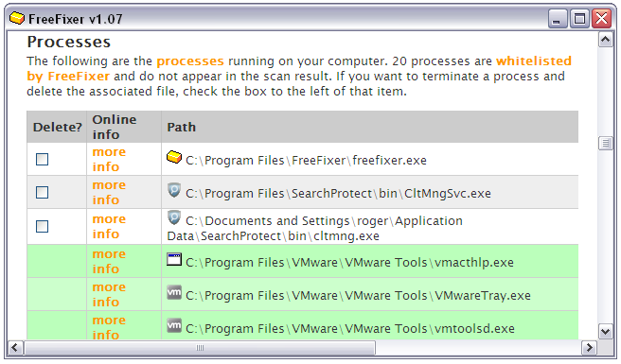Image resolution: width=621 pixels, height=364 pixels.
Task: Open more info link for vmtoolsd.exe
Action: 109,327
